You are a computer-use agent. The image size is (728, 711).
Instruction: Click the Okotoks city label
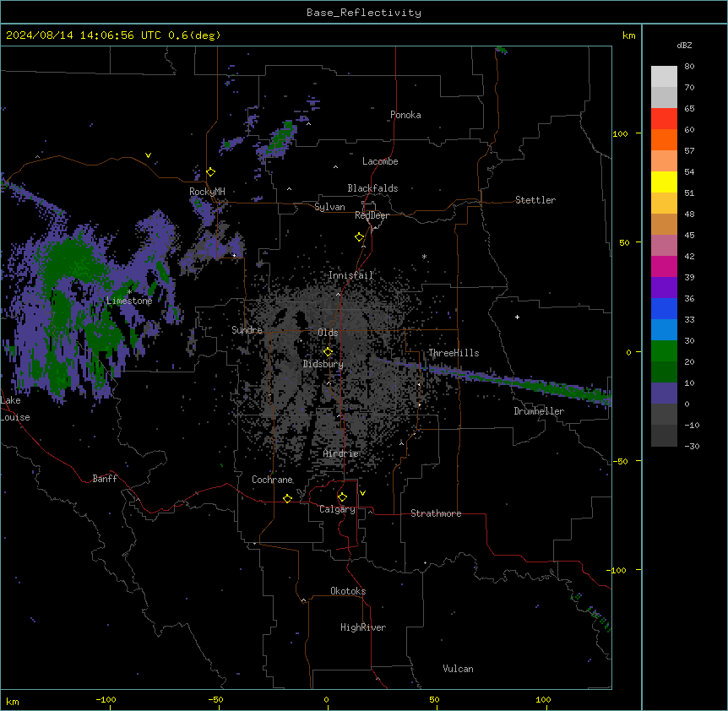point(348,591)
